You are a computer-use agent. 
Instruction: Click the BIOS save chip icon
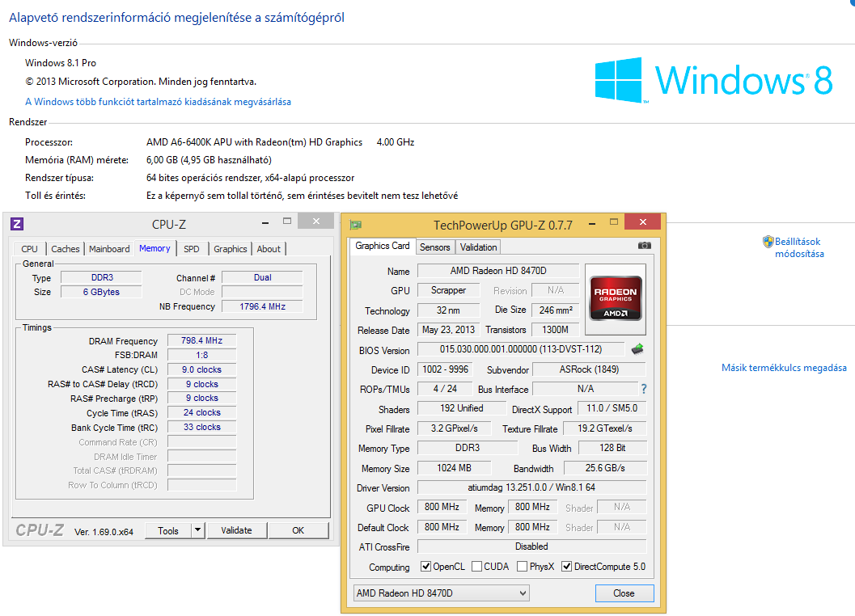coord(637,349)
